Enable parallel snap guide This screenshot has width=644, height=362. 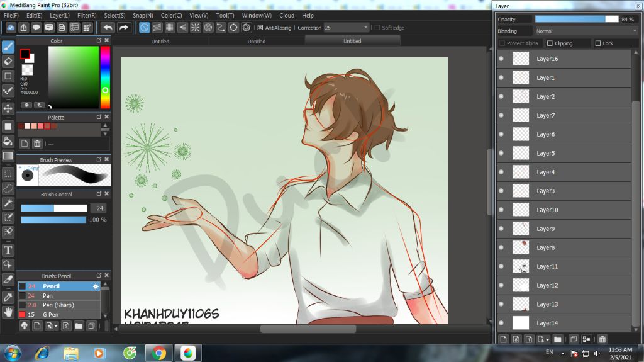coord(157,28)
